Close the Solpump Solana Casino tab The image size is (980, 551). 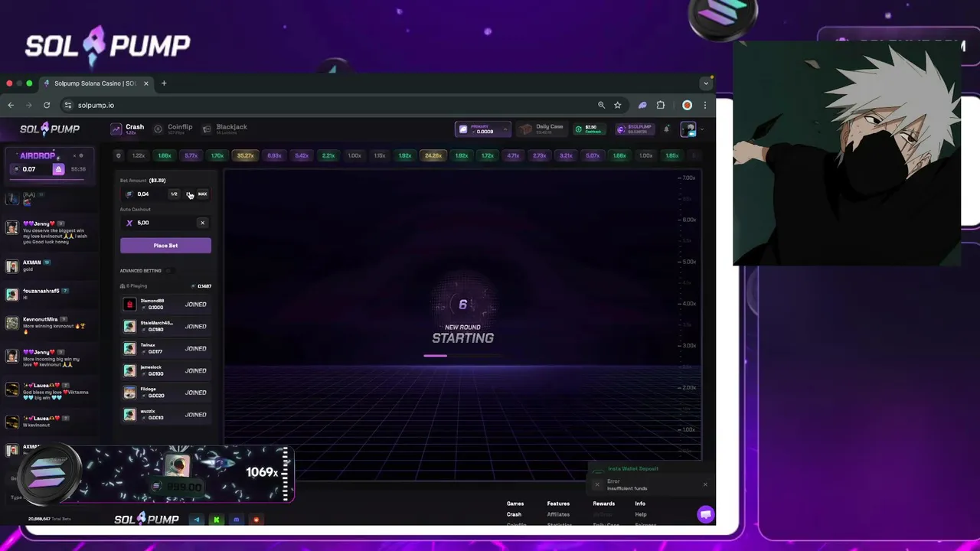[145, 83]
